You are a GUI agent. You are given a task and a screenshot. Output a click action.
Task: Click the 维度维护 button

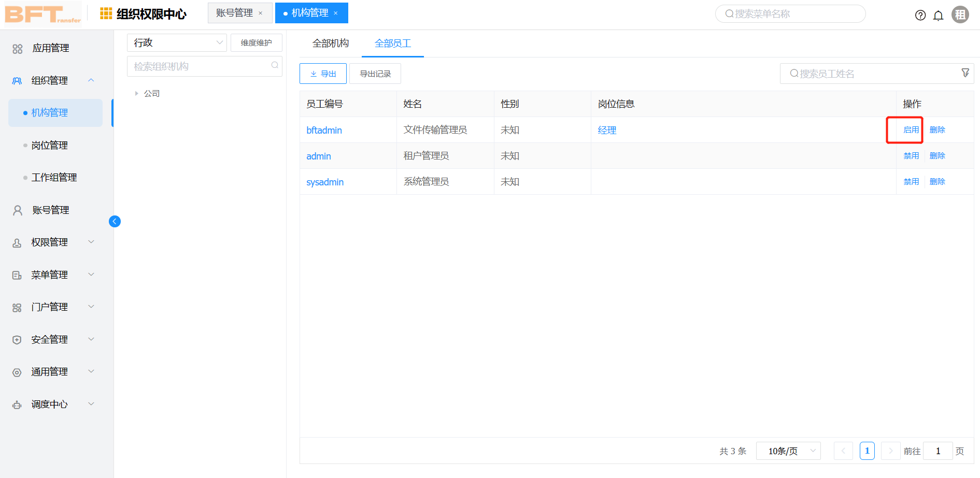pyautogui.click(x=256, y=42)
